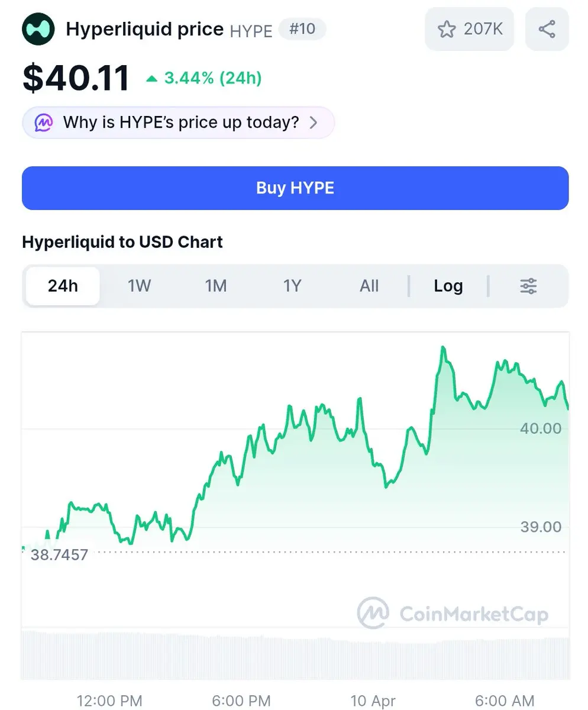Switch chart to 1M tab

point(216,286)
